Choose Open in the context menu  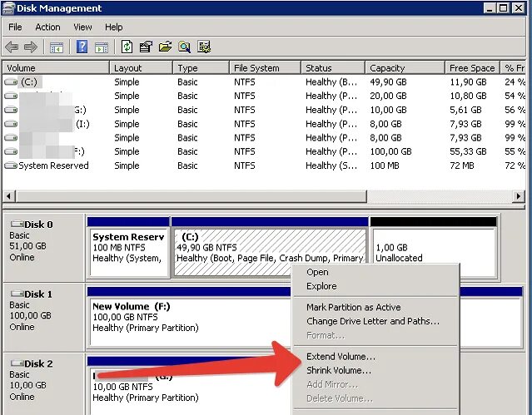point(375,272)
